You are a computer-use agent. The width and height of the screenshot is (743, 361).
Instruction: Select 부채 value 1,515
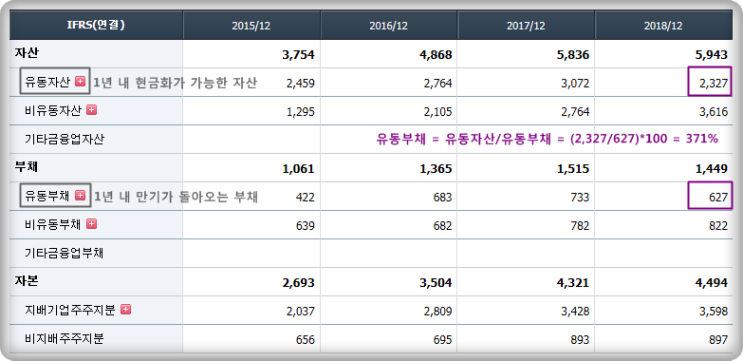point(573,169)
